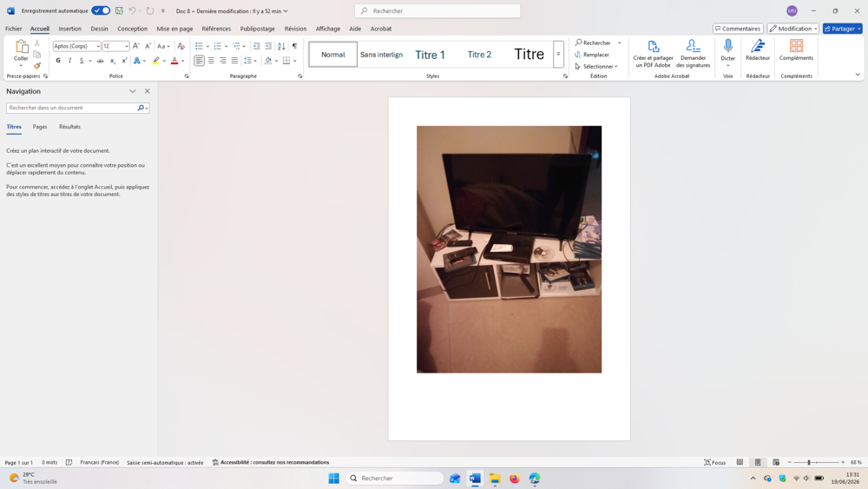Viewport: 868px width, 489px height.
Task: Align paragraph to the right
Action: point(222,61)
